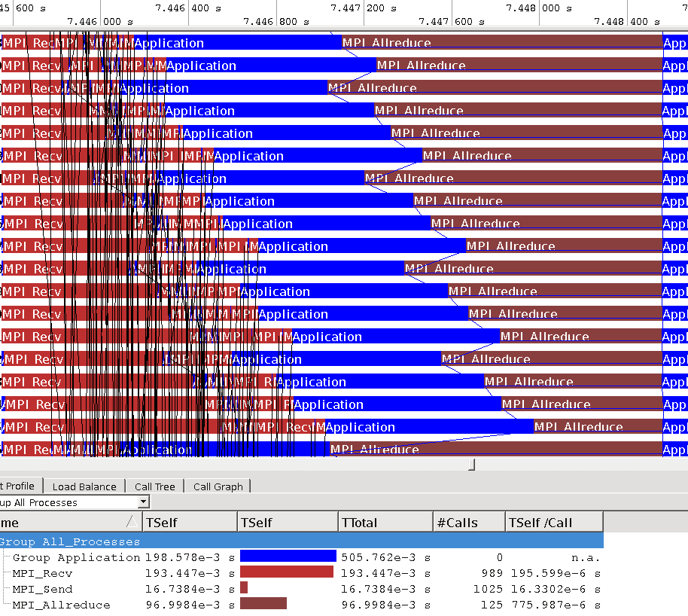Click the 195.599e-6 s TSelf/Call value

[x=556, y=573]
